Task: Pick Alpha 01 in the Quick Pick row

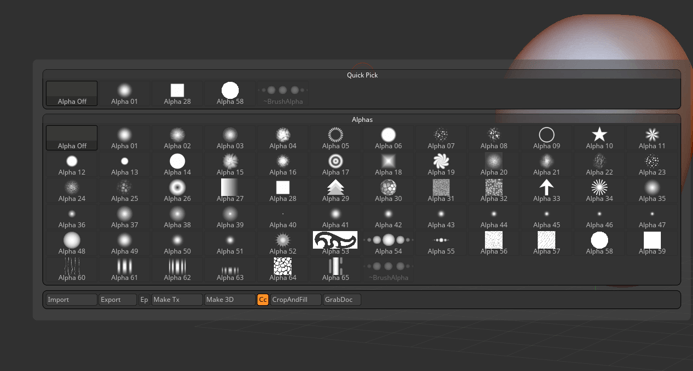Action: tap(125, 93)
